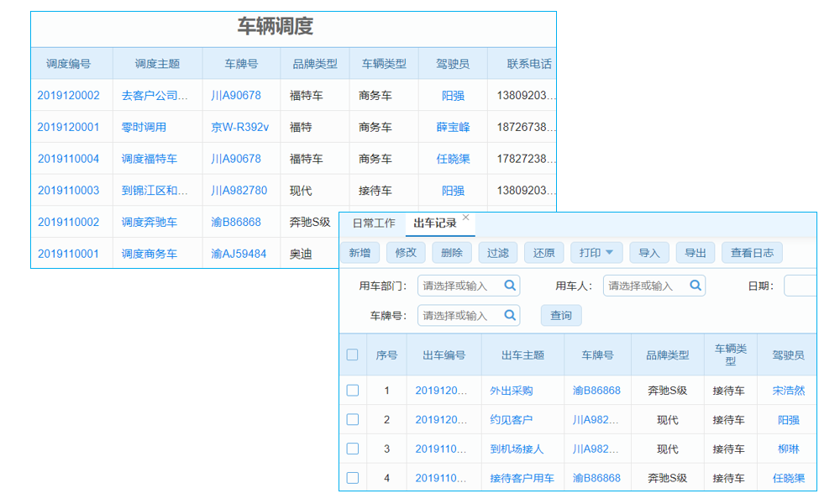Click 删除 to delete selected records
The image size is (840, 504).
(x=451, y=252)
